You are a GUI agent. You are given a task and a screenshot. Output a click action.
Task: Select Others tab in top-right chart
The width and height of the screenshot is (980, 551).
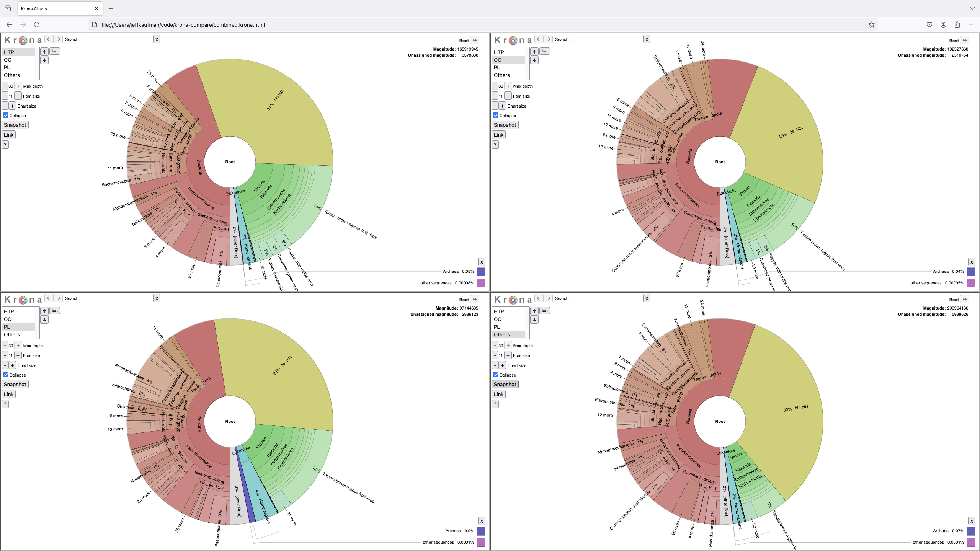(x=503, y=75)
